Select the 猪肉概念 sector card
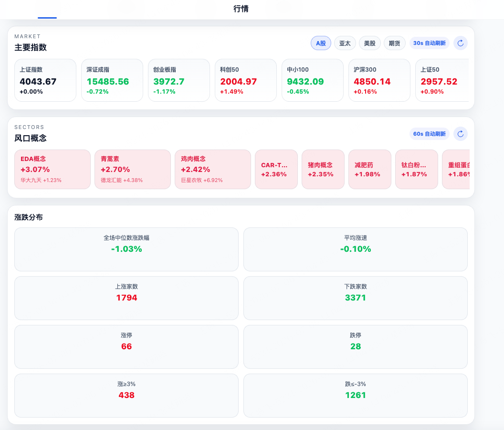 (x=323, y=169)
